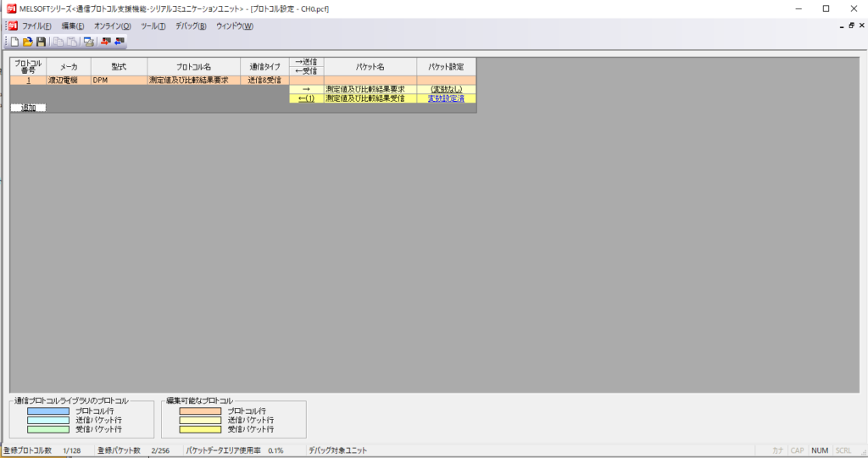
Task: Click the Paste icon in the toolbar
Action: (71, 41)
